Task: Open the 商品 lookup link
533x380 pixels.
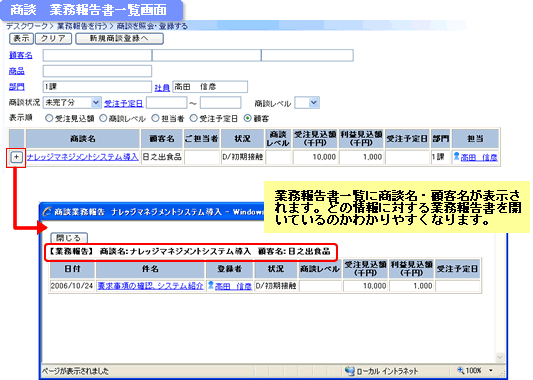Action: coord(17,71)
